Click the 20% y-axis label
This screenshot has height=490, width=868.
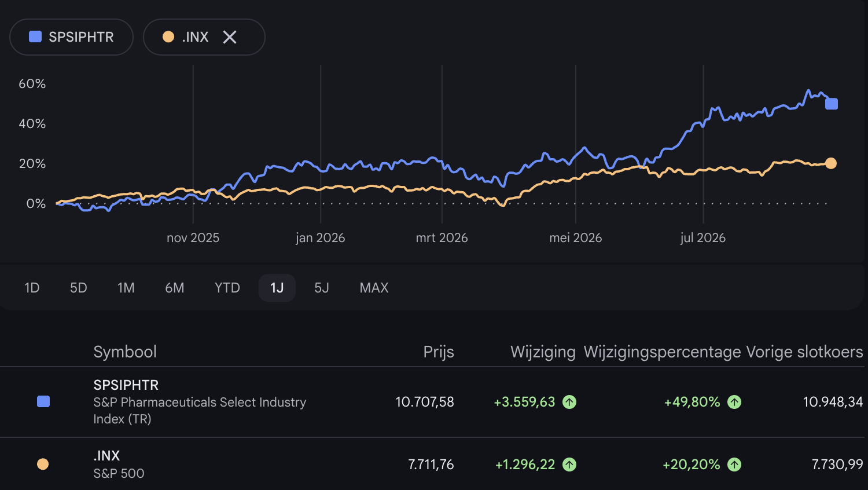point(32,163)
